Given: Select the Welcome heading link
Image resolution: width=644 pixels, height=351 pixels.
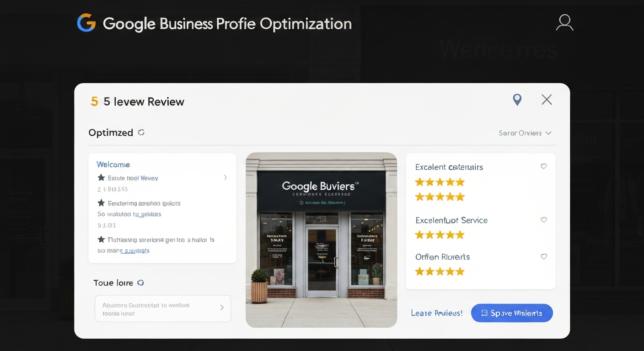Looking at the screenshot, I should click(x=113, y=165).
